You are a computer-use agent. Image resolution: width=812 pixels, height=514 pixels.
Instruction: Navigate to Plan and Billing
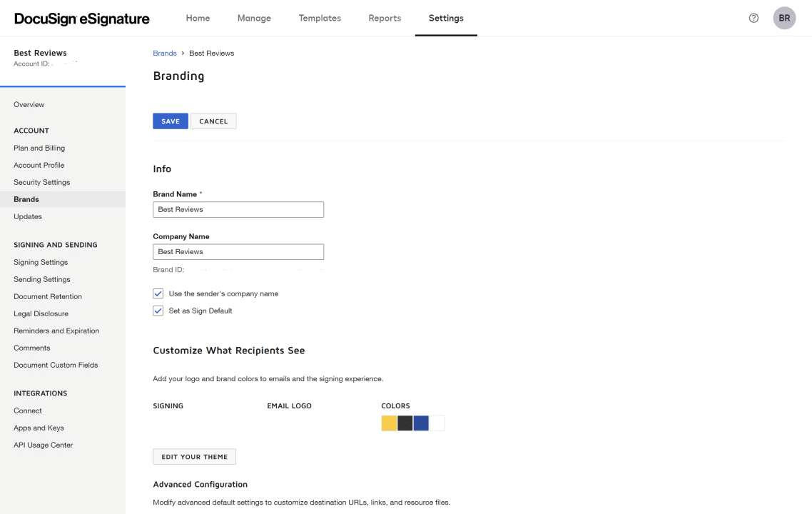pyautogui.click(x=39, y=148)
